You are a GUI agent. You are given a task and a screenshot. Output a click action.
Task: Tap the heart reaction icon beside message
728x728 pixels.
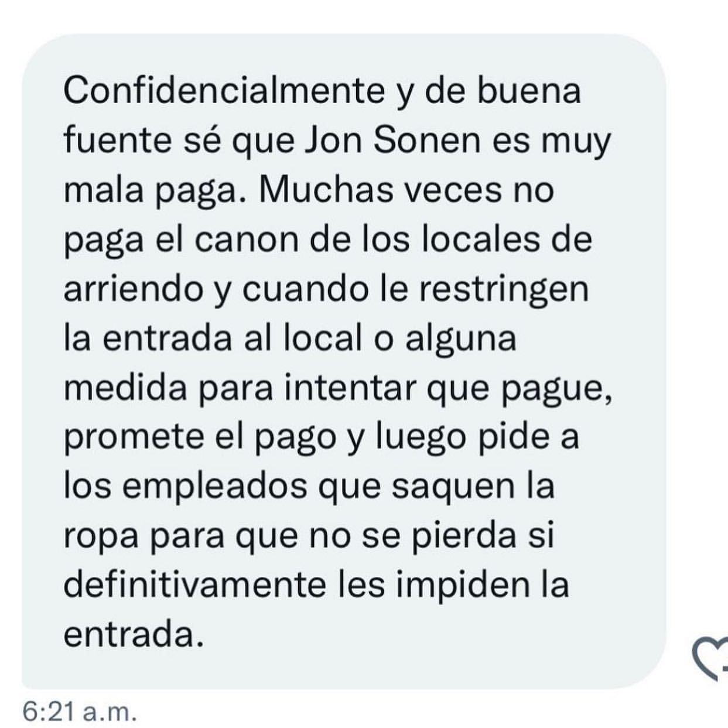coord(710,658)
